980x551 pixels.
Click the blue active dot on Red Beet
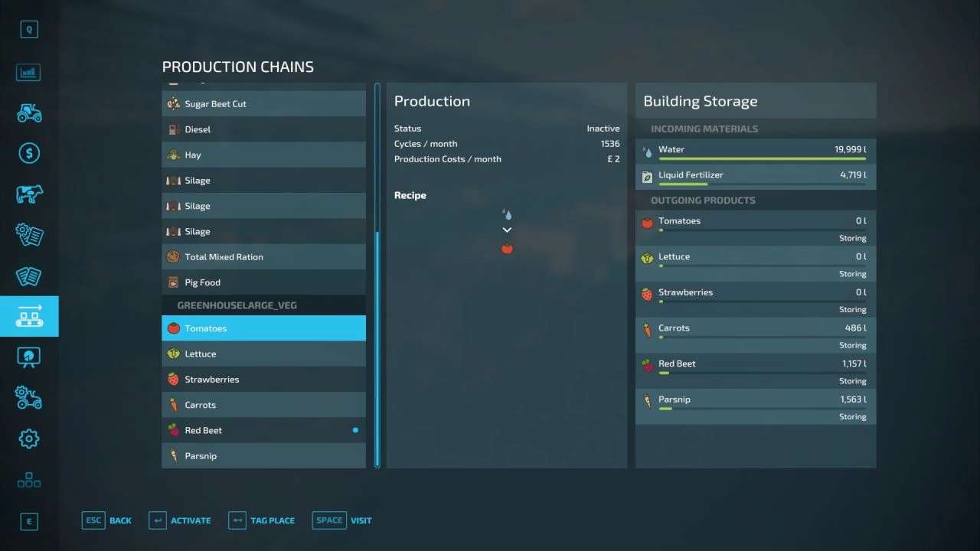[355, 430]
